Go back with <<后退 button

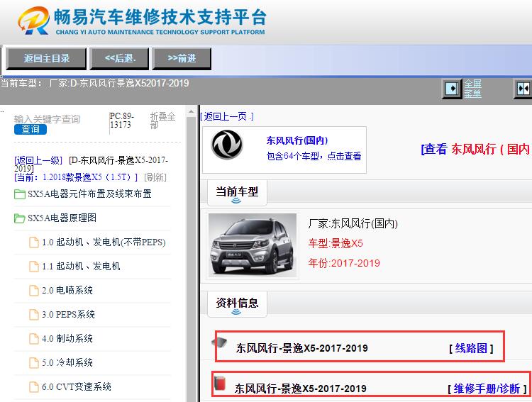point(119,58)
